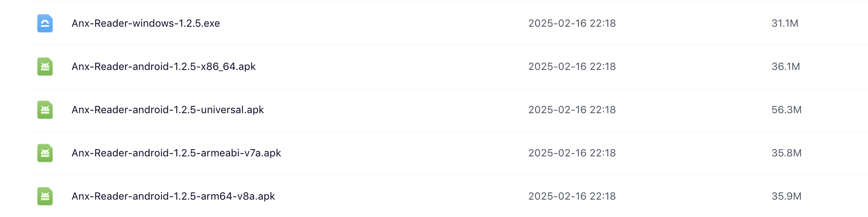The width and height of the screenshot is (868, 217).
Task: Select Anx-Reader-android-1.2.5-universal.apk file name
Action: coord(168,110)
